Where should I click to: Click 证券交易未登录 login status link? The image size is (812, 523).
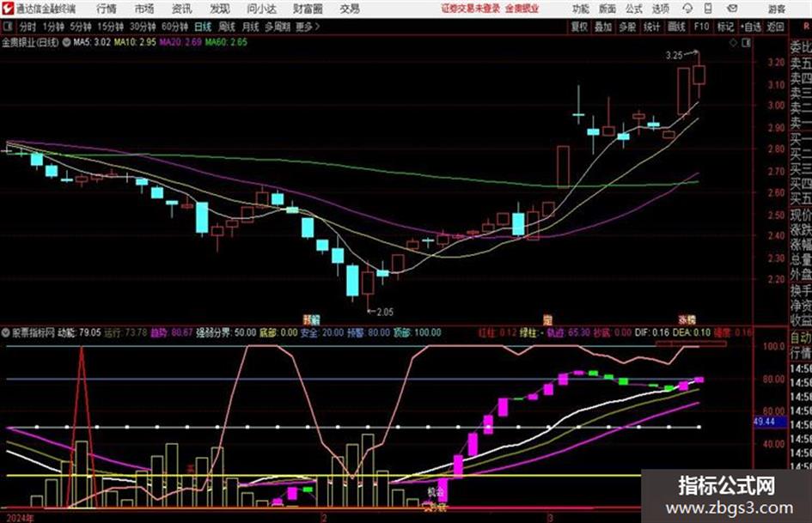[471, 9]
